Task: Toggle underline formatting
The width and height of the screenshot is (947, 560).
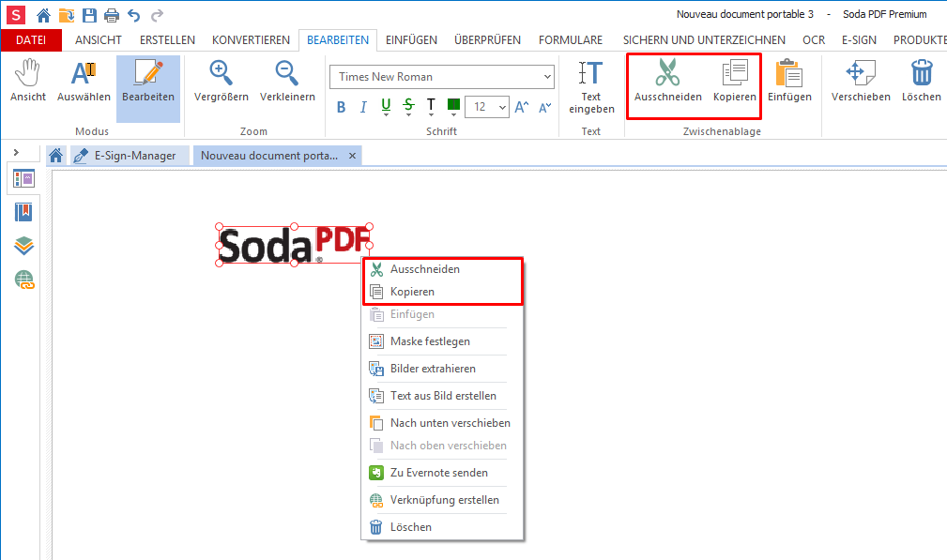Action: click(x=386, y=105)
